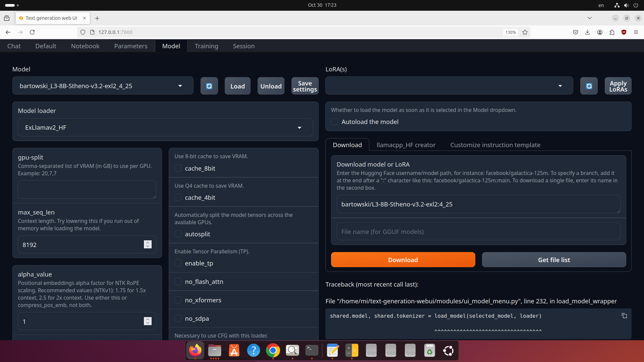Enable the cache_8bit checkbox
This screenshot has height=362, width=644.
coord(178,168)
